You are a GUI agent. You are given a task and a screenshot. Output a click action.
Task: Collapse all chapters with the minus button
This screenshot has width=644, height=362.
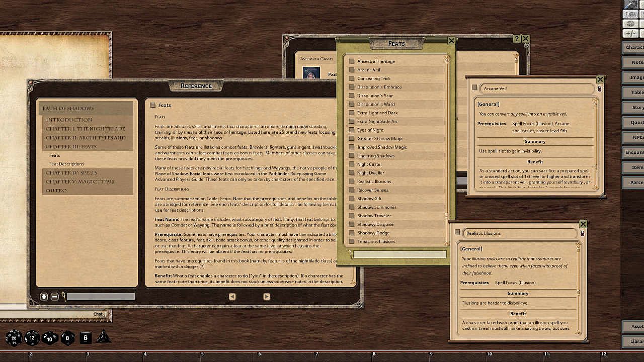[x=55, y=297]
